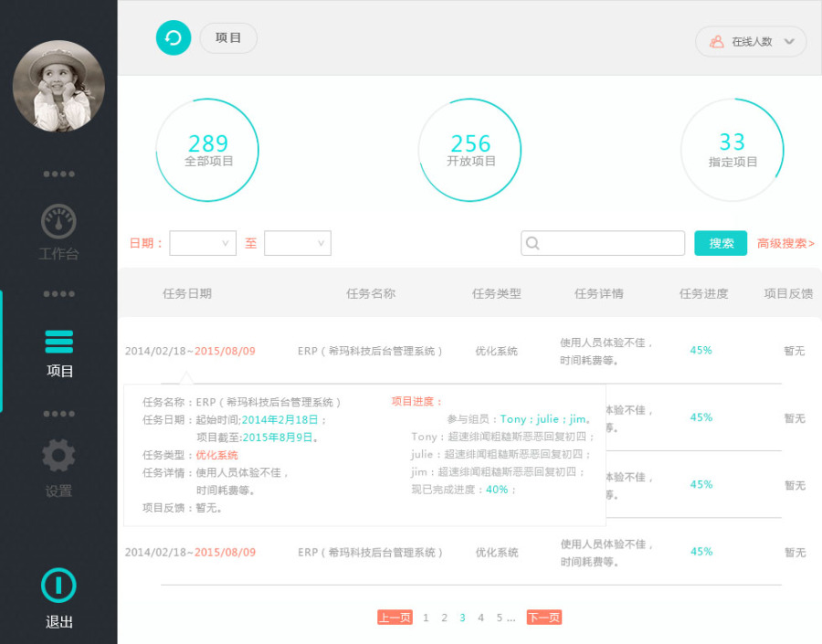822x644 pixels.
Task: Click the person icon next to 在线人数
Action: coord(719,42)
